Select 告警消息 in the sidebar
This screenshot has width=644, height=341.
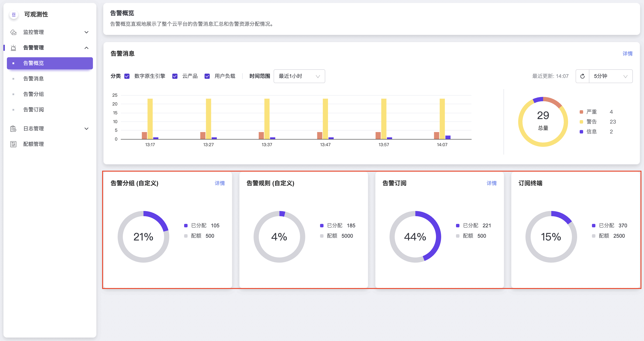tap(34, 79)
